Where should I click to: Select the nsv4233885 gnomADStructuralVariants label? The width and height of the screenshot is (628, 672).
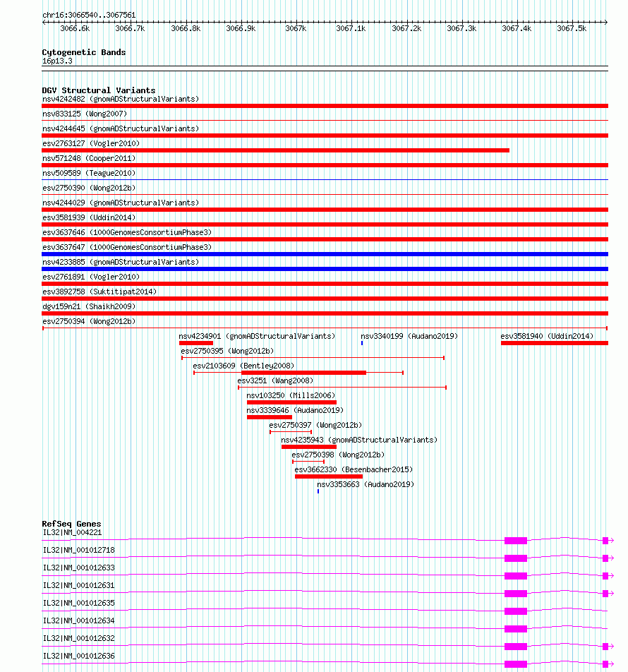121,262
